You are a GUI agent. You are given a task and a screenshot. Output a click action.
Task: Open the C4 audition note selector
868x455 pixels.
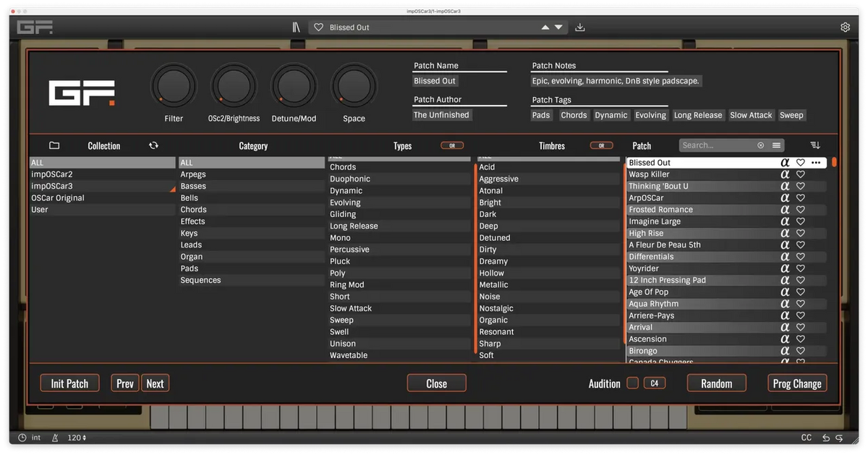click(x=655, y=383)
